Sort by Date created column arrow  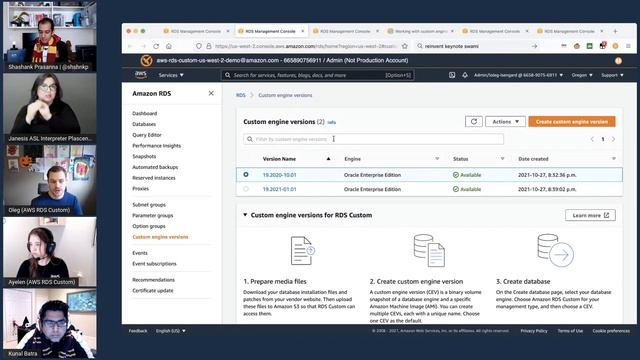613,159
